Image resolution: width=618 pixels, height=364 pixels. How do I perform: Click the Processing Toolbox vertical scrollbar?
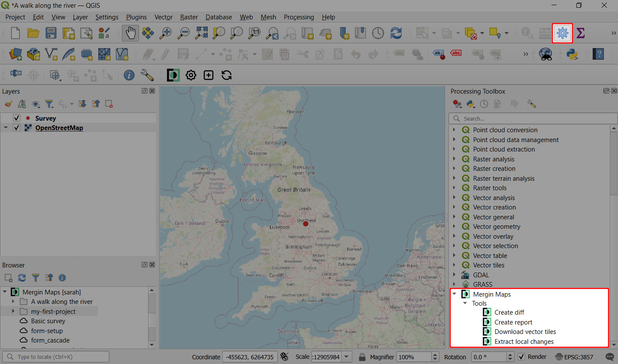[614, 164]
